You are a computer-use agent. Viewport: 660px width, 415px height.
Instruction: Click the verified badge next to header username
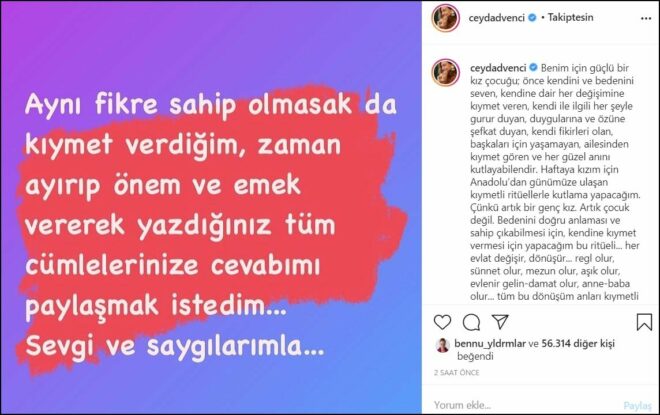pos(532,18)
